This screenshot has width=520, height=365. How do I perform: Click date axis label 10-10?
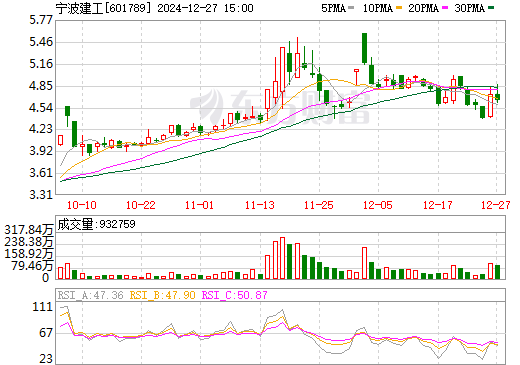82,205
